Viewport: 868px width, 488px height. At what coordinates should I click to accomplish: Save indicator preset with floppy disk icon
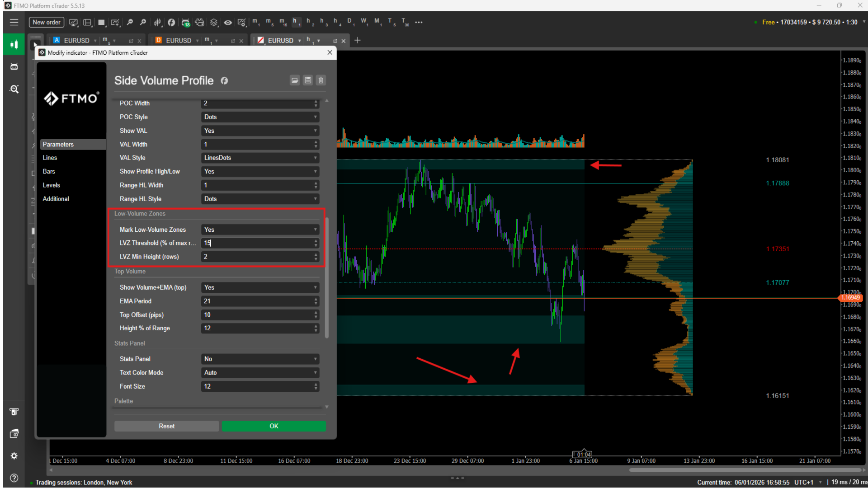(308, 80)
